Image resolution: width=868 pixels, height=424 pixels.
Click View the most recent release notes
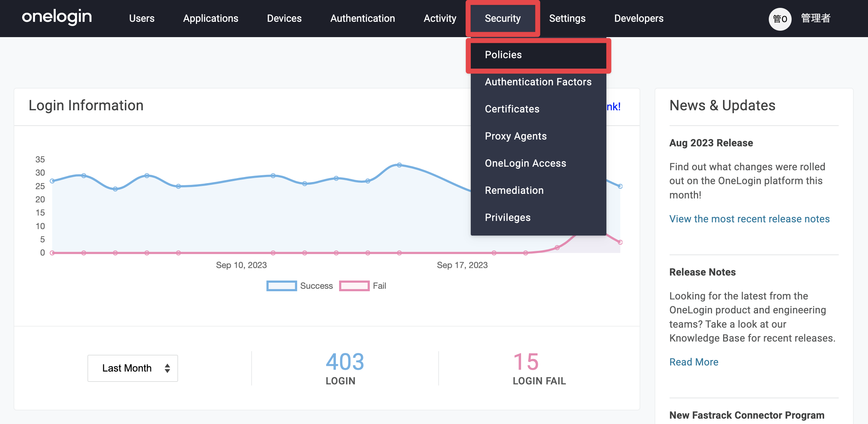click(x=750, y=219)
